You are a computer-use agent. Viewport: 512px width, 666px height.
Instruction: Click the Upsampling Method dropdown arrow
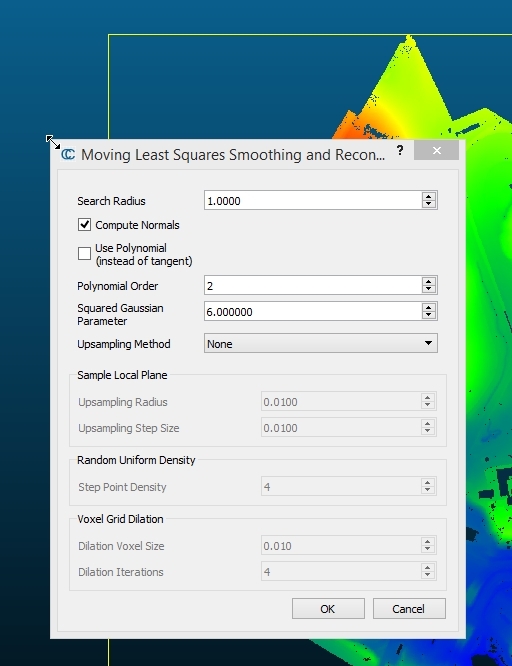(428, 343)
